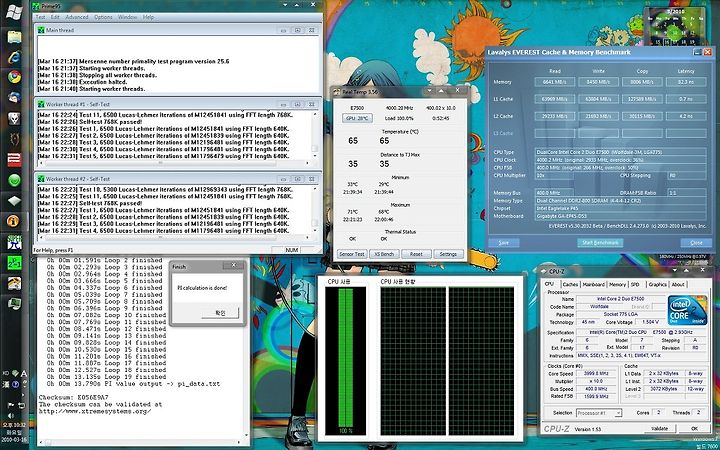Image resolution: width=720 pixels, height=450 pixels.
Task: Click the xtremesystems.org URL in Super PI
Action: [95, 411]
